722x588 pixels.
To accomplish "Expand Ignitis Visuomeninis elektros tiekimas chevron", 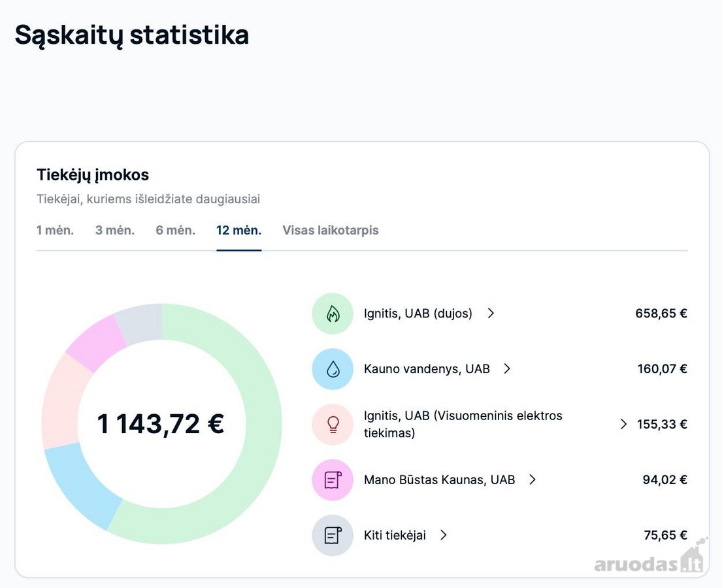I will (x=623, y=424).
